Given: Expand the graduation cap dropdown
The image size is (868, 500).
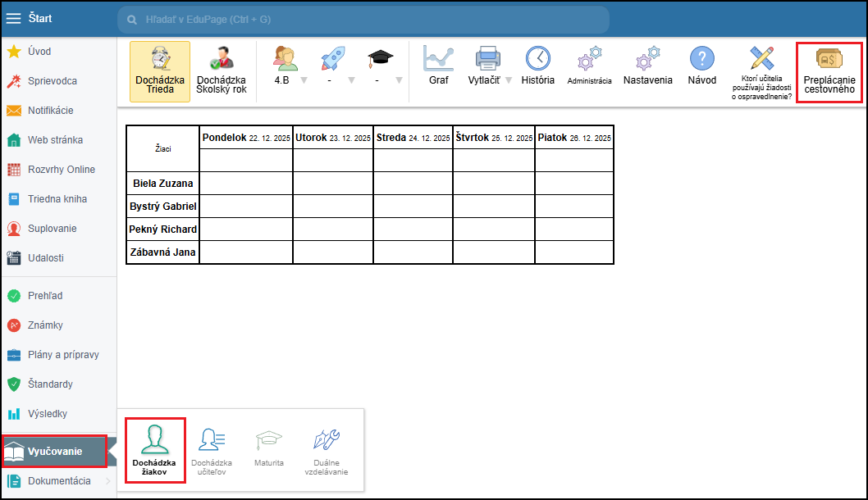Looking at the screenshot, I should pyautogui.click(x=399, y=80).
